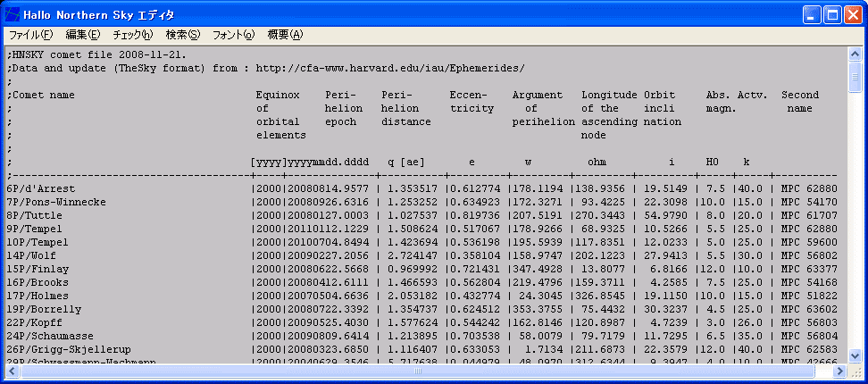This screenshot has height=384, width=868.
Task: Open the 概要(A) menu
Action: 285,35
